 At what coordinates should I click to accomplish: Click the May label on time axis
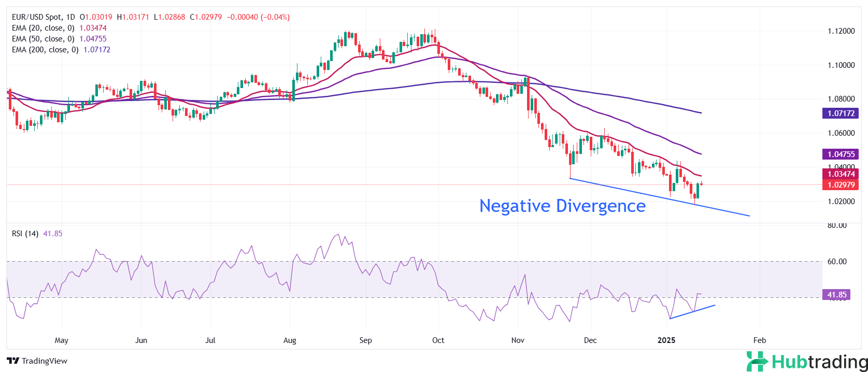(x=61, y=340)
